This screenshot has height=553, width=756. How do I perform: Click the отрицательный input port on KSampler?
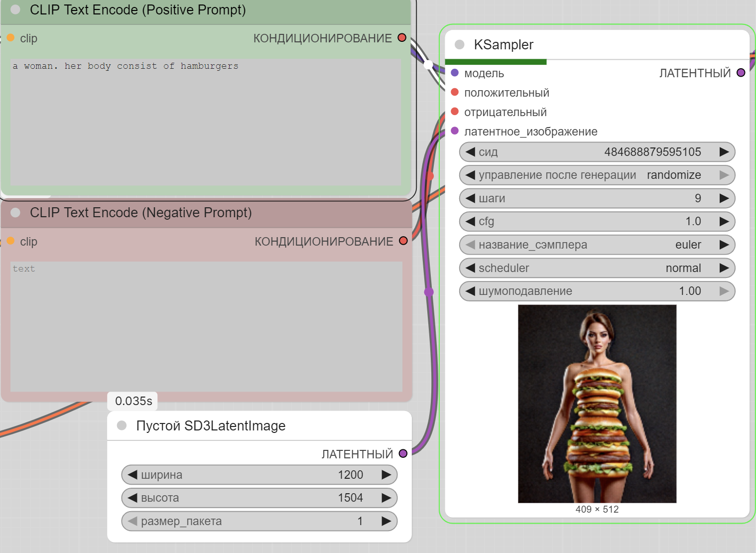coord(455,112)
